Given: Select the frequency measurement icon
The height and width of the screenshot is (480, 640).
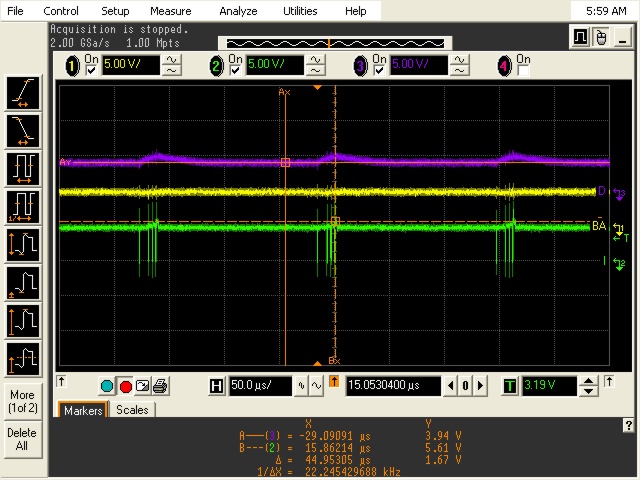Looking at the screenshot, I should [23, 207].
